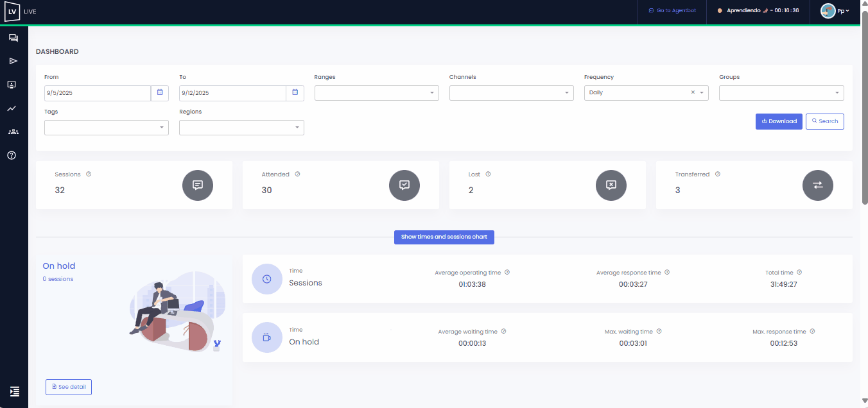This screenshot has width=868, height=408.
Task: Click the Sessions count 32
Action: [60, 191]
